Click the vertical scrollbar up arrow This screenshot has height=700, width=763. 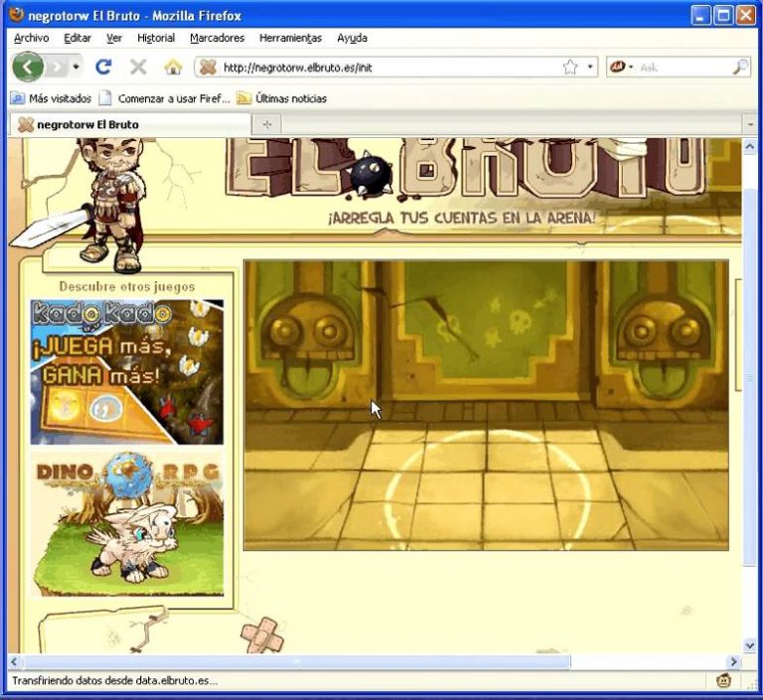[749, 145]
